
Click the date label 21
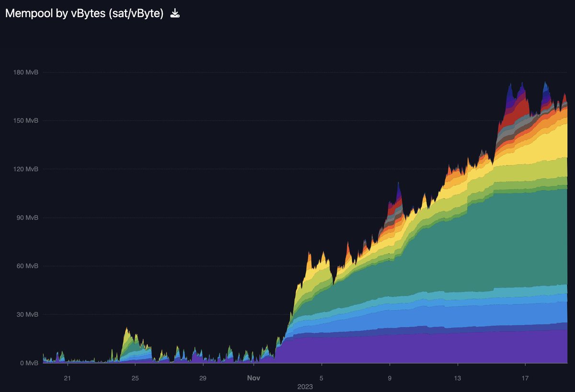coord(68,378)
